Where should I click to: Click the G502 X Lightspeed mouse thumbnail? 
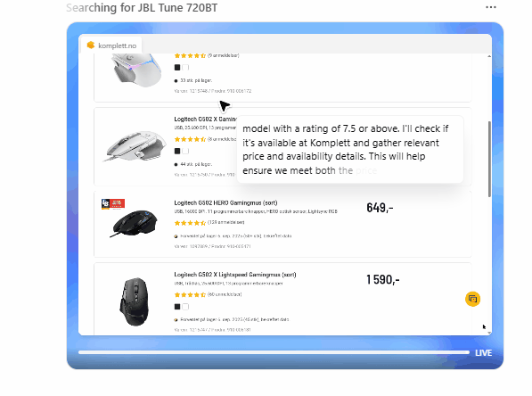point(135,301)
